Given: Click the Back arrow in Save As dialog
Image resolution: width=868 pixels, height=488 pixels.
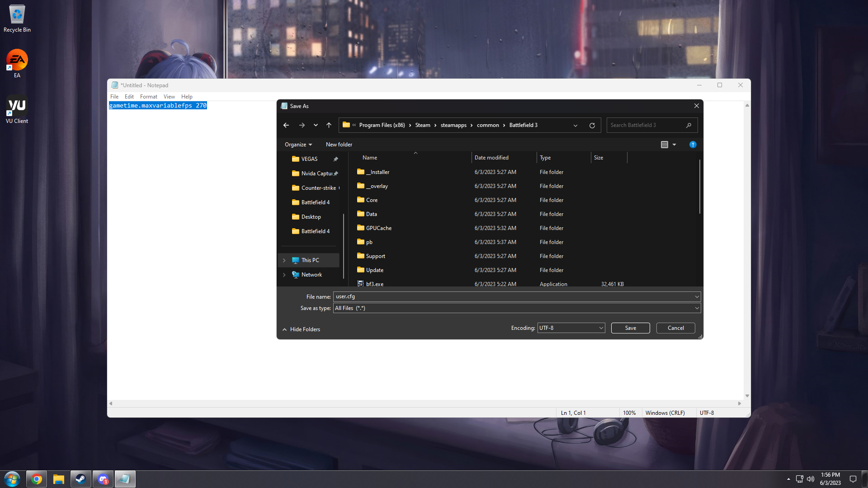Looking at the screenshot, I should click(x=286, y=125).
